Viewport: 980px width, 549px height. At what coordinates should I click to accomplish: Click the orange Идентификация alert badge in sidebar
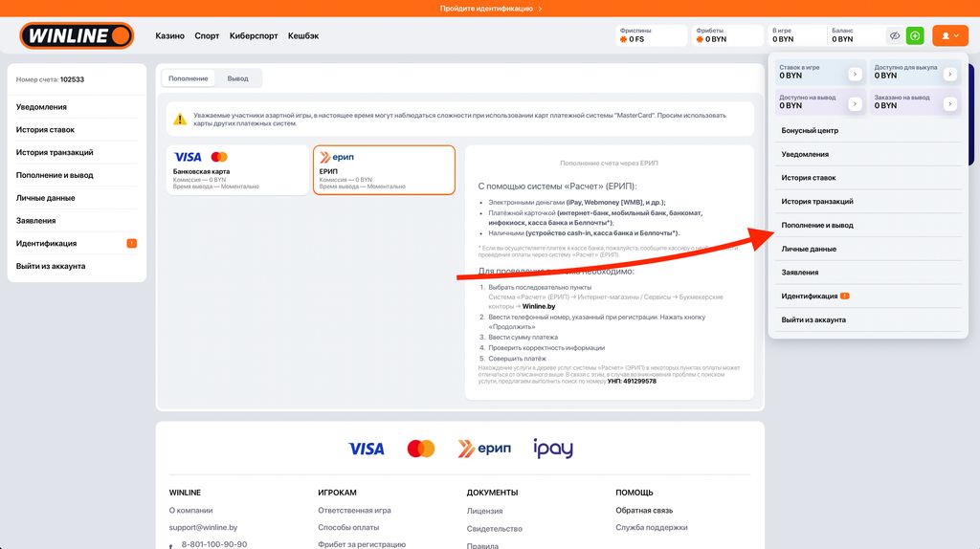point(132,244)
